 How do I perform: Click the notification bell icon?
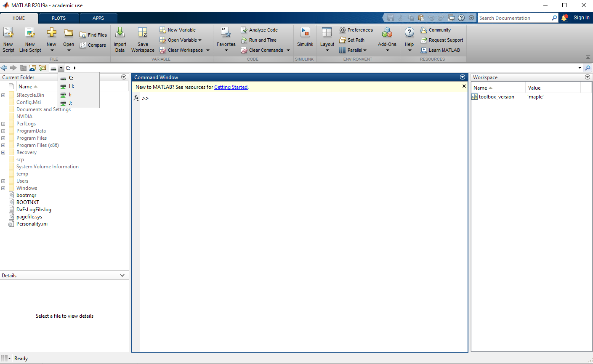click(565, 18)
